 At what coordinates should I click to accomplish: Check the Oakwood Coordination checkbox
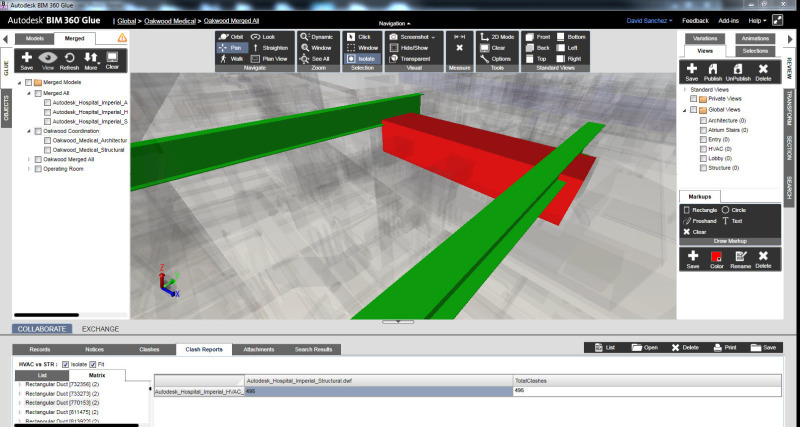[x=38, y=131]
